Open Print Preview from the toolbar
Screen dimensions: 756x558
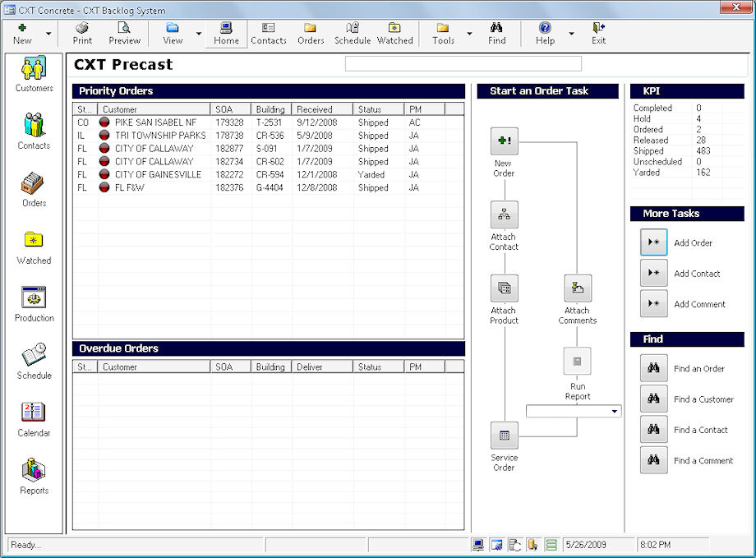pos(124,34)
